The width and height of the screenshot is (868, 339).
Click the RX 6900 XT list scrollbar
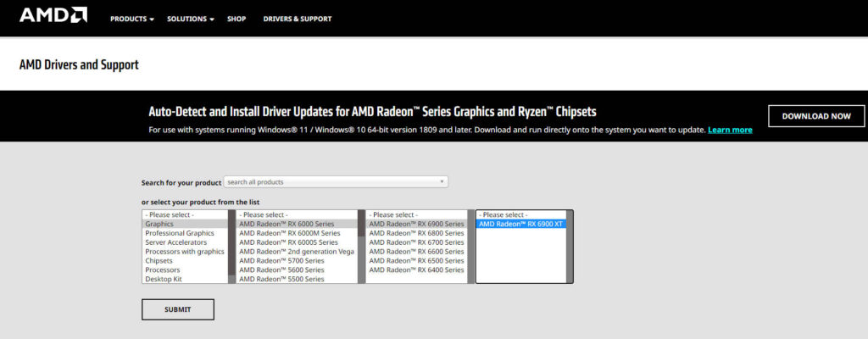click(x=570, y=247)
